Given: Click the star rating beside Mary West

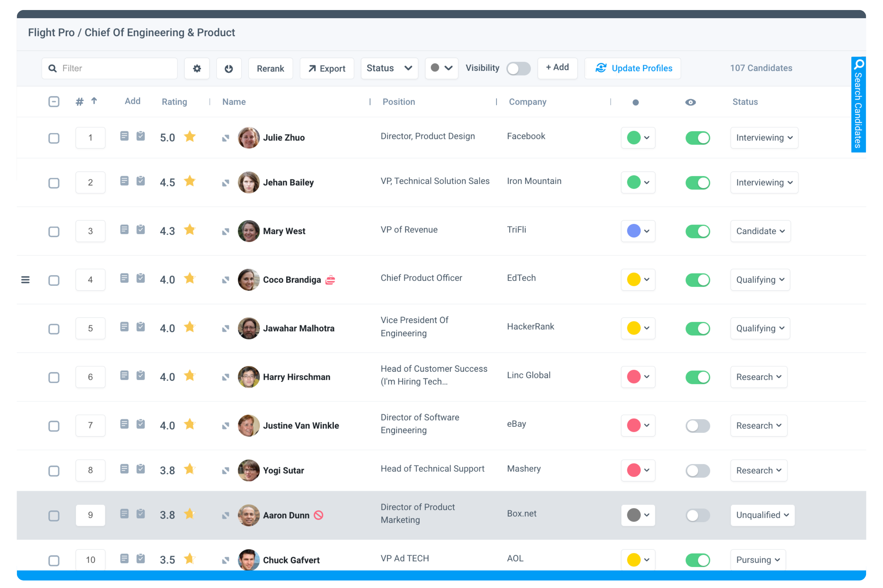Looking at the screenshot, I should [x=190, y=230].
